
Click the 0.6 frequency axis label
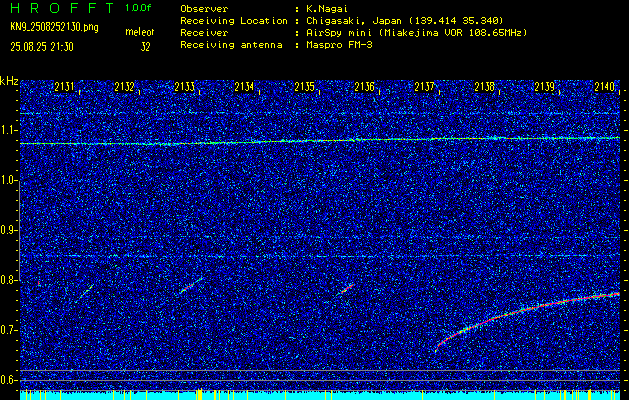tap(8, 380)
